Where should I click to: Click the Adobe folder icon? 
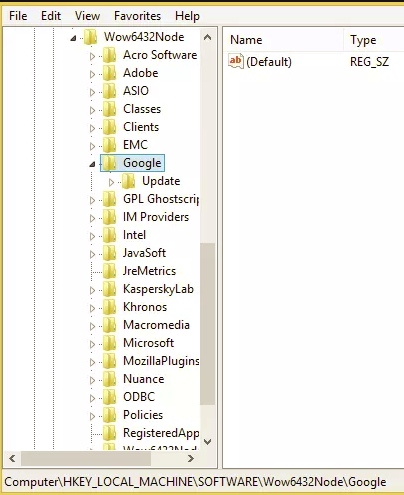[x=109, y=73]
